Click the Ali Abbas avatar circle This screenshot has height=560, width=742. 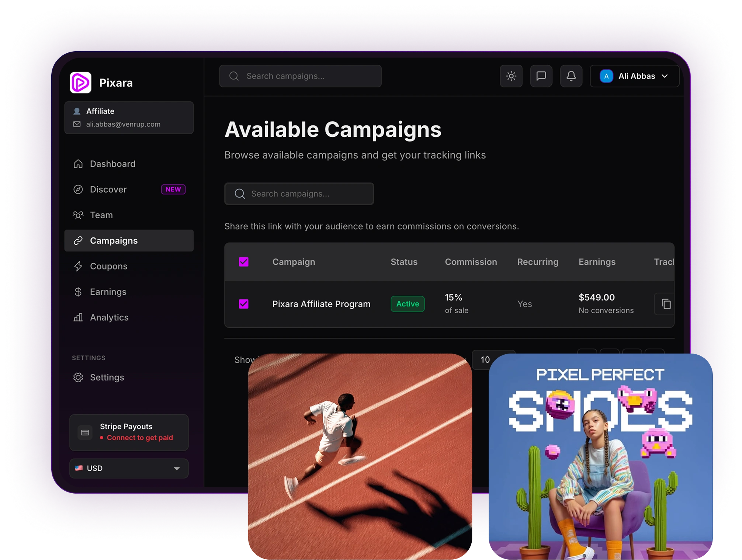pos(606,76)
